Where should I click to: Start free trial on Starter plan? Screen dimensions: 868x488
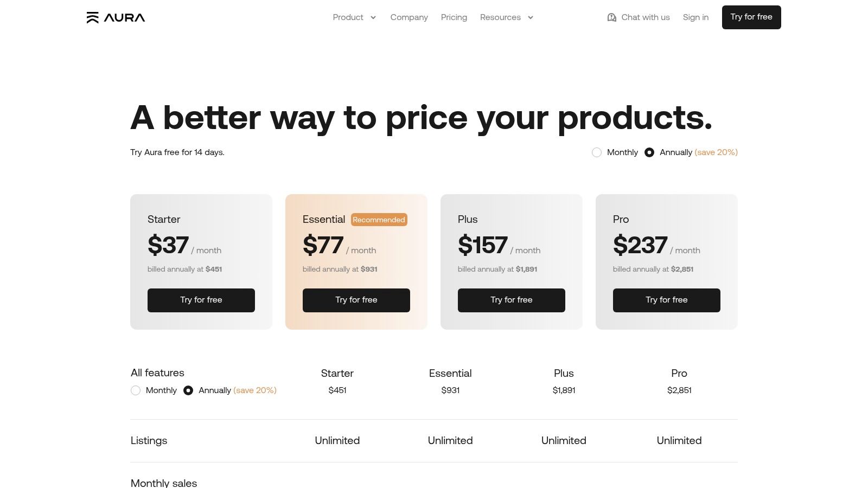pyautogui.click(x=201, y=300)
